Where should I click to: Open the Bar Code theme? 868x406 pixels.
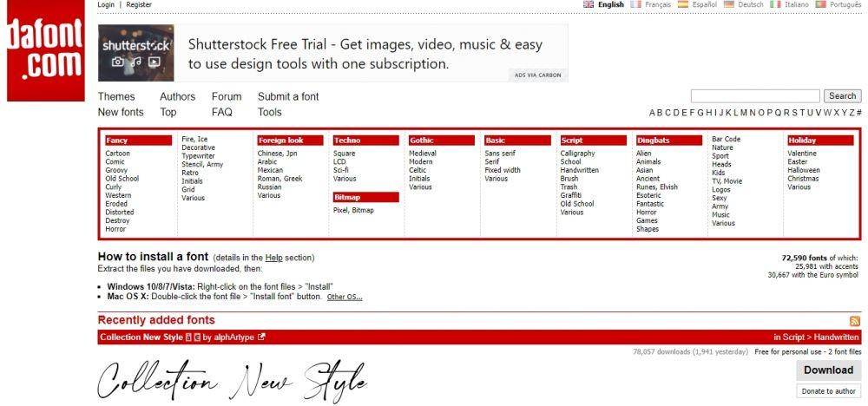(726, 140)
